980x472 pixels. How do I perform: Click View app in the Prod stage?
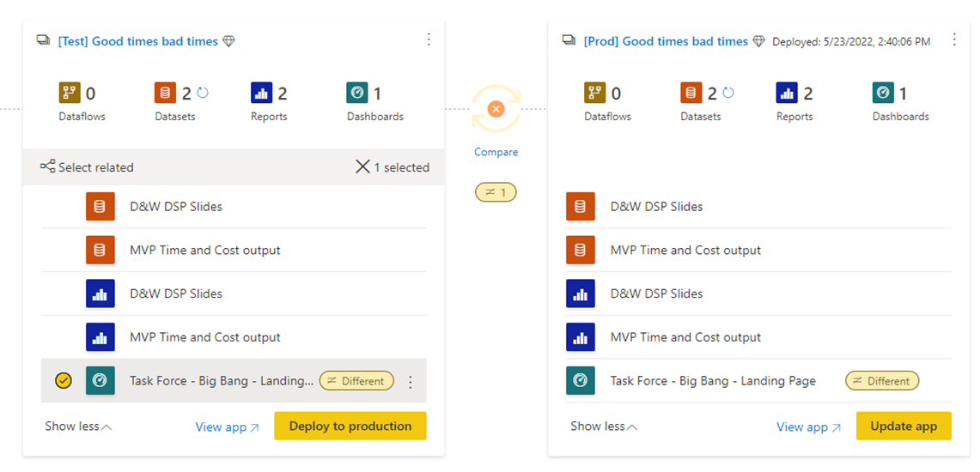point(808,427)
